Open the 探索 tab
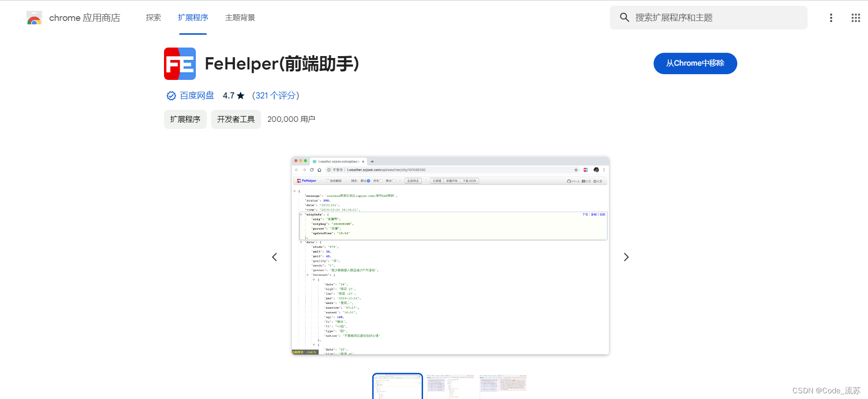The height and width of the screenshot is (399, 868). tap(154, 18)
